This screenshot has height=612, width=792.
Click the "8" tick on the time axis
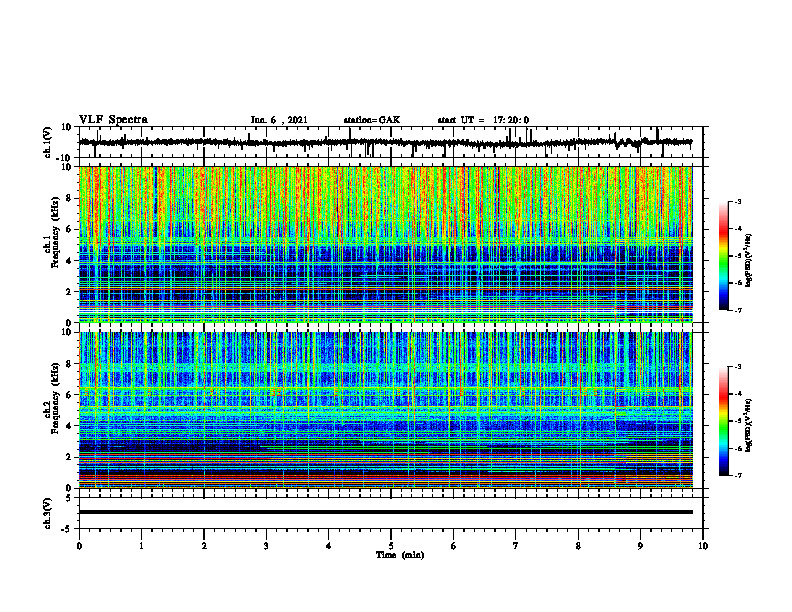click(578, 546)
